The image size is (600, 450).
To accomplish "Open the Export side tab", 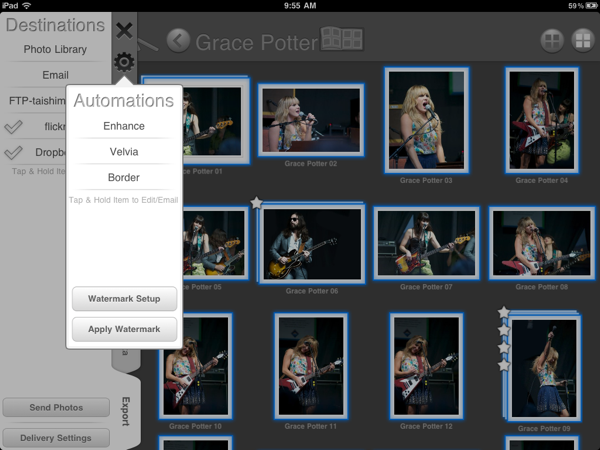I will 125,410.
